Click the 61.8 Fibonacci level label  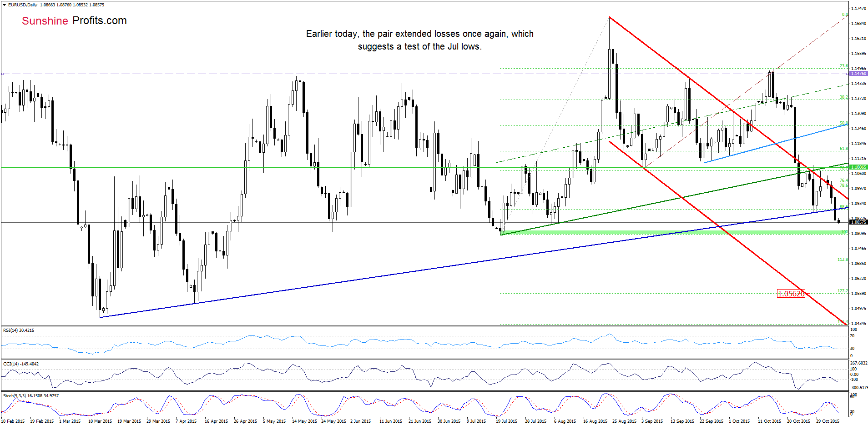point(844,149)
